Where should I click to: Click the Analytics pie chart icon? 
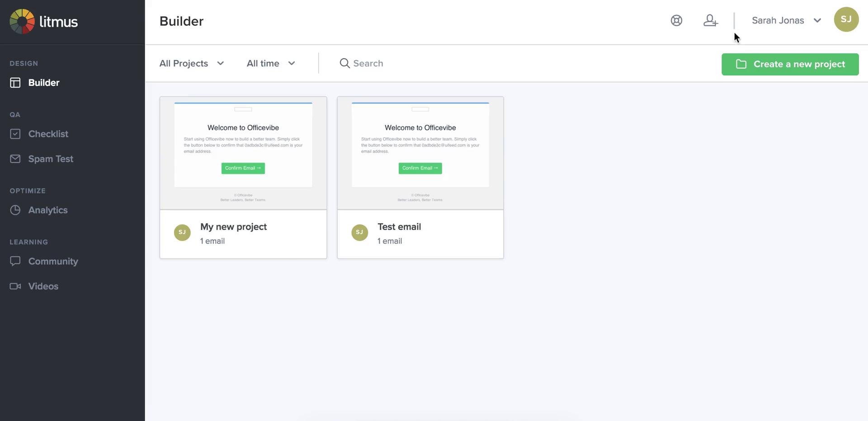tap(15, 210)
